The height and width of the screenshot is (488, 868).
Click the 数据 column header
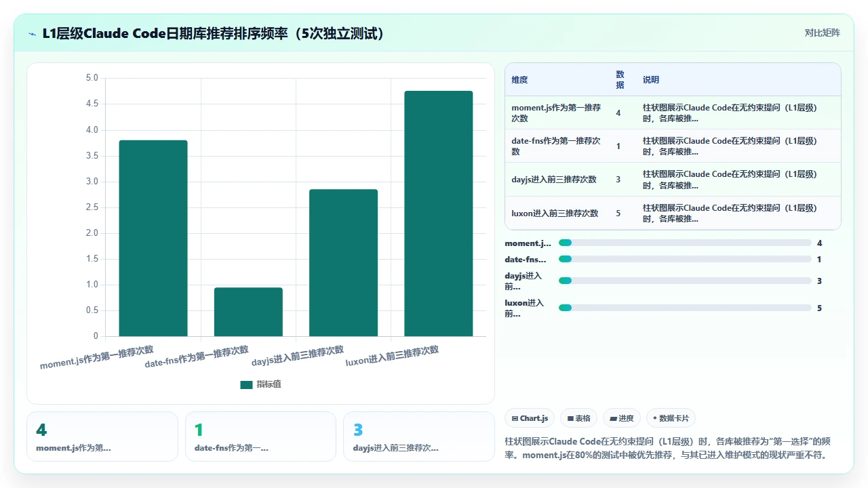tap(620, 79)
